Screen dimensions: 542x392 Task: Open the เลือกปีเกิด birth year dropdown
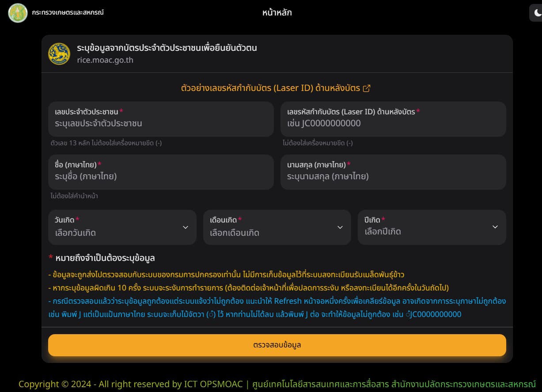(x=424, y=227)
